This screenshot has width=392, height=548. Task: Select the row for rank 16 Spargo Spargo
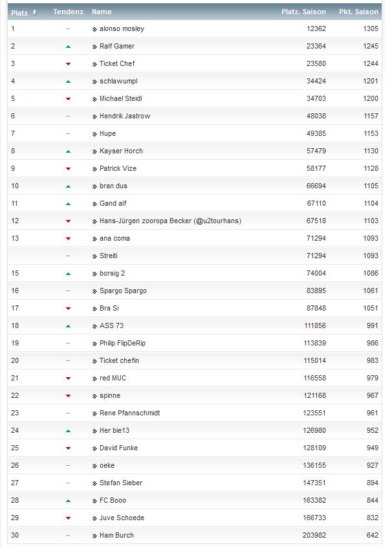[x=194, y=291]
